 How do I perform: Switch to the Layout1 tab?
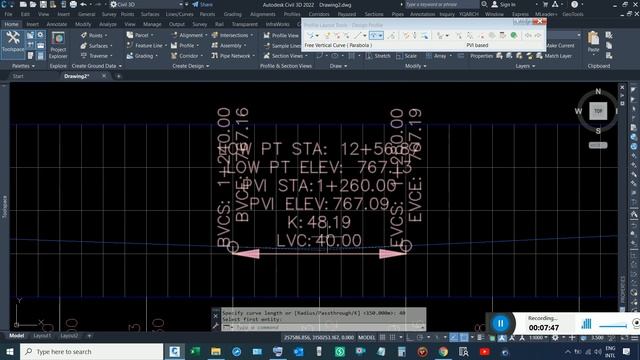pyautogui.click(x=42, y=336)
